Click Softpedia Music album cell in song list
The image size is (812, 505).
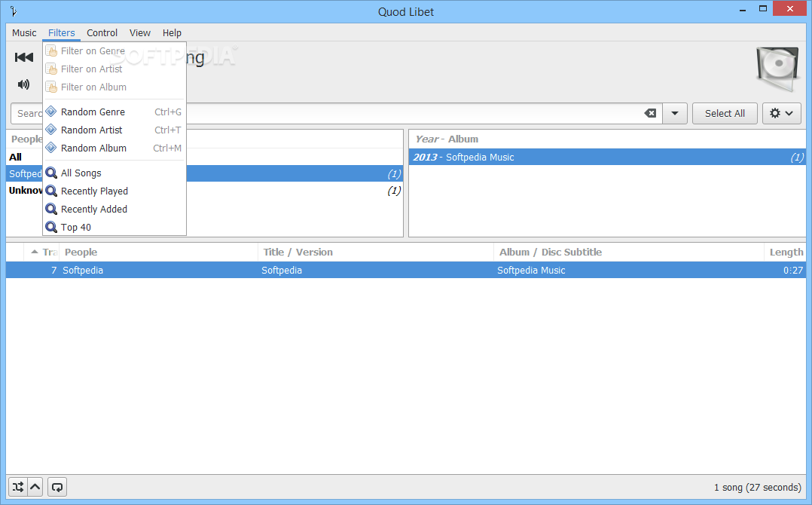531,271
